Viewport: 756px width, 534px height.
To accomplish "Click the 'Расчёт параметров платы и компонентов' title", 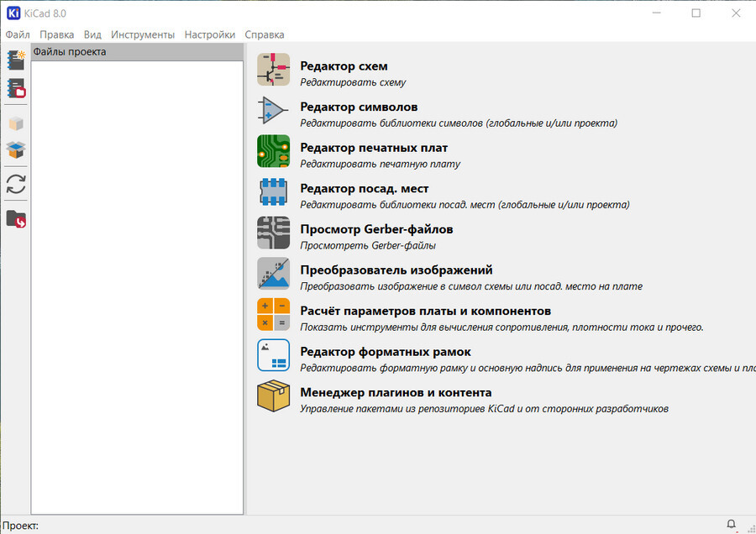I will pyautogui.click(x=425, y=311).
